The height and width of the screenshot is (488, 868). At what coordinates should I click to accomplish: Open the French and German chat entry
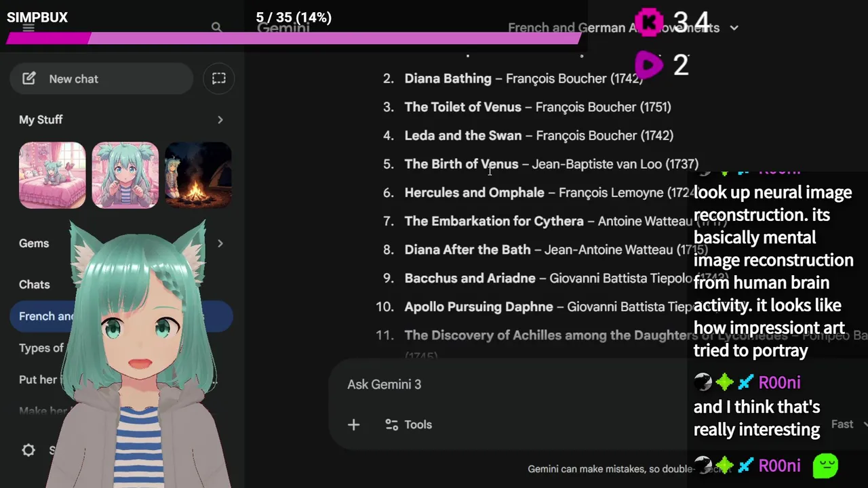coord(122,317)
